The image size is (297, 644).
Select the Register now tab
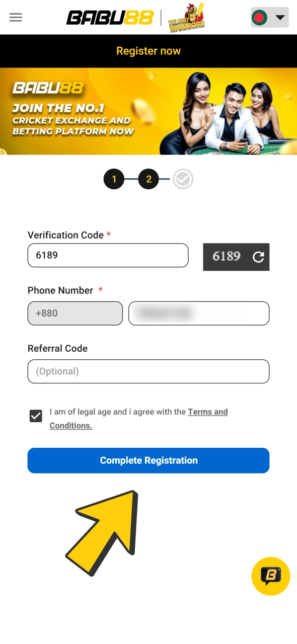tap(148, 51)
